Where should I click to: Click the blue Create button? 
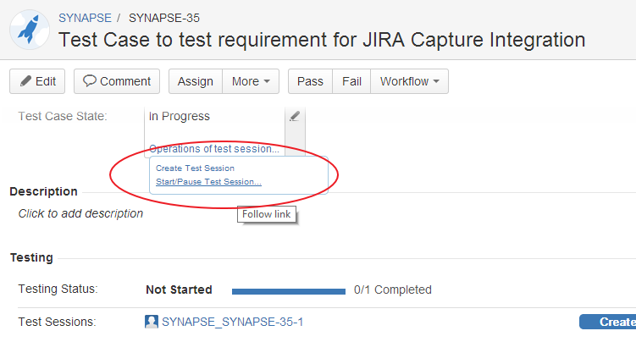pyautogui.click(x=607, y=322)
